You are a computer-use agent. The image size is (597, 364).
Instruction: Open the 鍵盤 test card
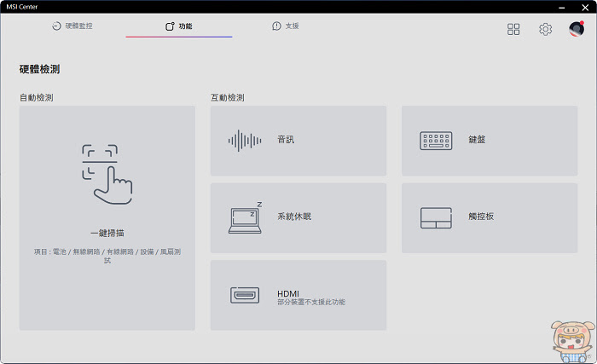(490, 141)
